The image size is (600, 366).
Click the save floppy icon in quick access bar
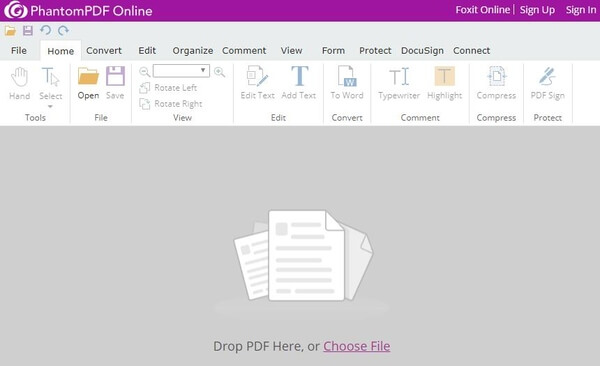[28, 31]
